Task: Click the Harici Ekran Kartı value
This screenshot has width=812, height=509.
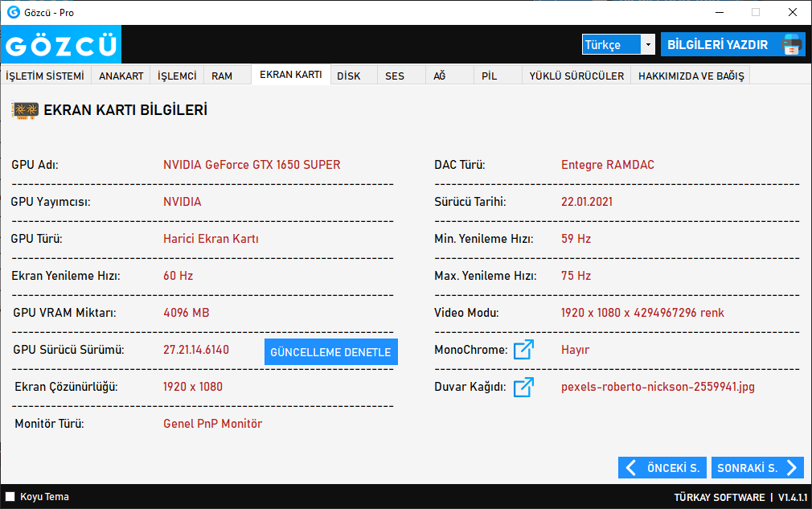Action: [211, 239]
